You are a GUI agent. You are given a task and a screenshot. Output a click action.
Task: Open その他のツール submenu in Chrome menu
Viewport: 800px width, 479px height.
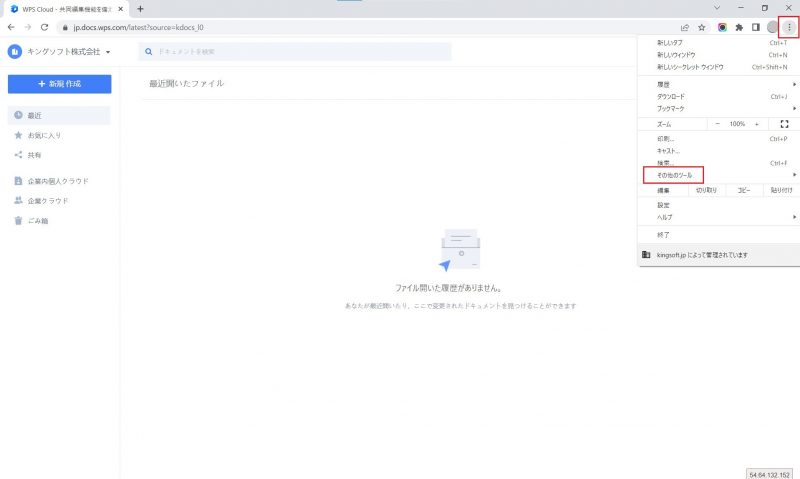(x=673, y=175)
